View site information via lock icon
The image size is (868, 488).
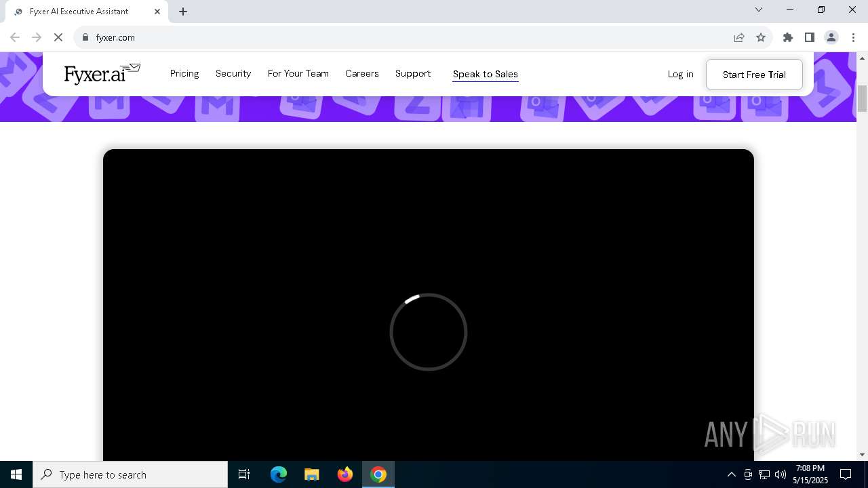coord(85,37)
